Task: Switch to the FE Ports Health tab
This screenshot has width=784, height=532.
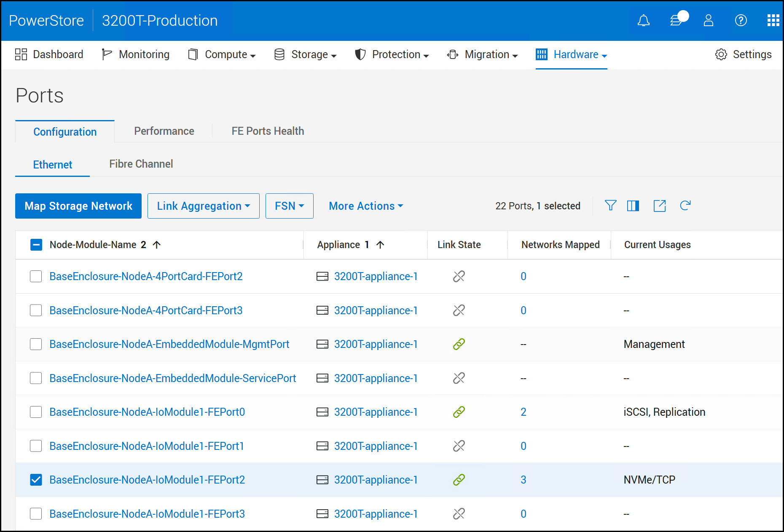Action: click(268, 131)
